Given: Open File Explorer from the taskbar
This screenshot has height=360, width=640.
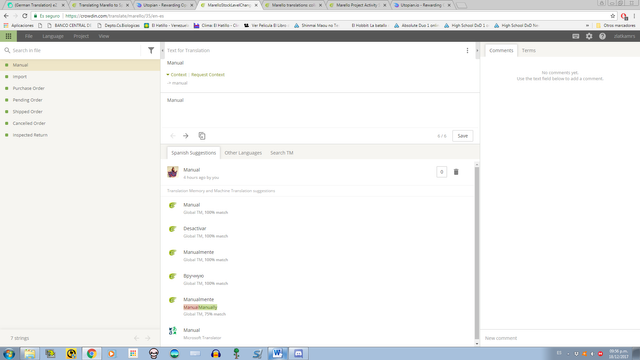Looking at the screenshot, I should tap(29, 353).
